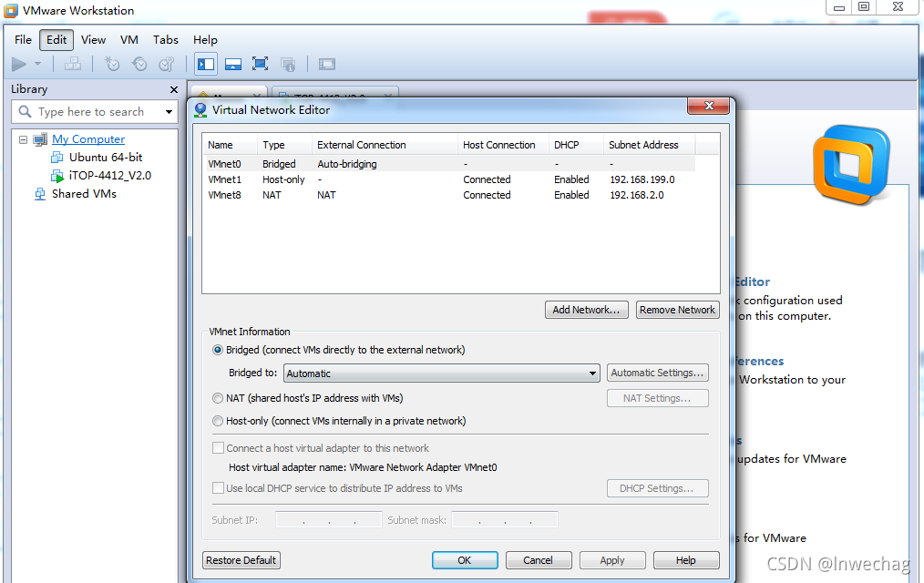Select the Ubuntu 64-bit virtual machine
924x583 pixels.
pyautogui.click(x=106, y=158)
